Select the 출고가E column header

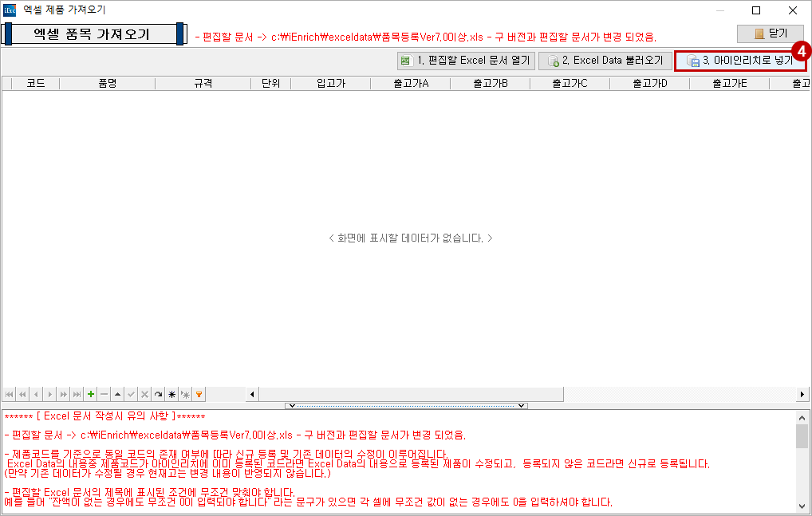coord(730,83)
